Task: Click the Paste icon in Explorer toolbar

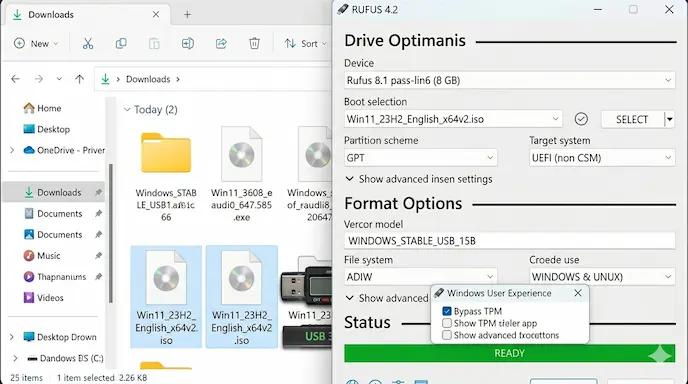Action: [x=154, y=43]
